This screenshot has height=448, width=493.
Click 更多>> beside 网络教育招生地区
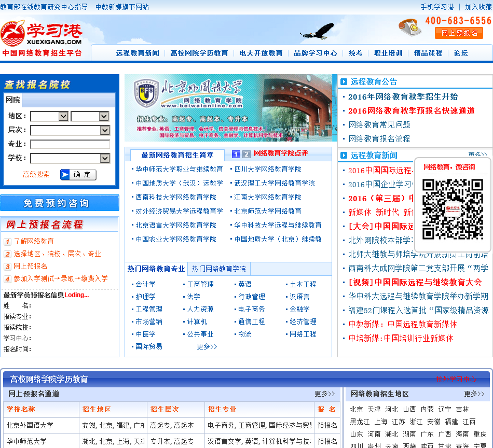[474, 394]
